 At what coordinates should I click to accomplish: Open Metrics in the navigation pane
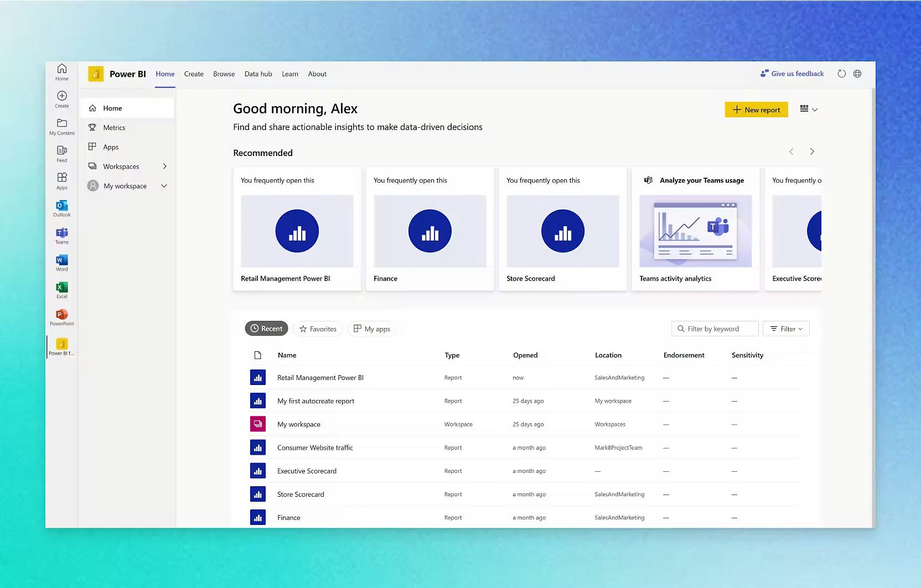[x=114, y=127]
